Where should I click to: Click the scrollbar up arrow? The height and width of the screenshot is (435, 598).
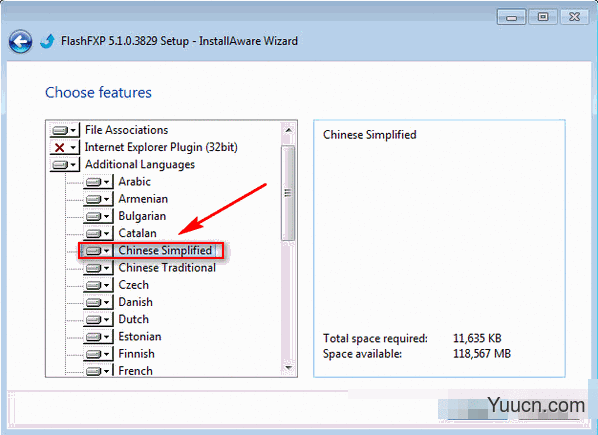(288, 130)
